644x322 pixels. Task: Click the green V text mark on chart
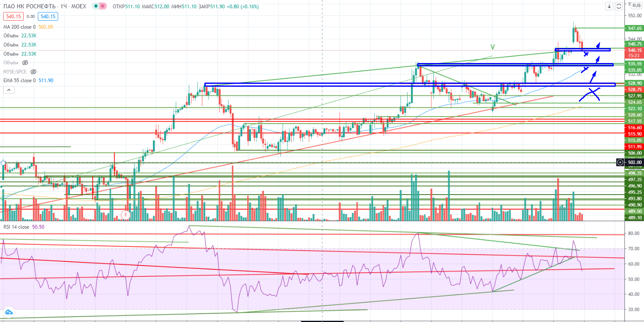pos(492,46)
